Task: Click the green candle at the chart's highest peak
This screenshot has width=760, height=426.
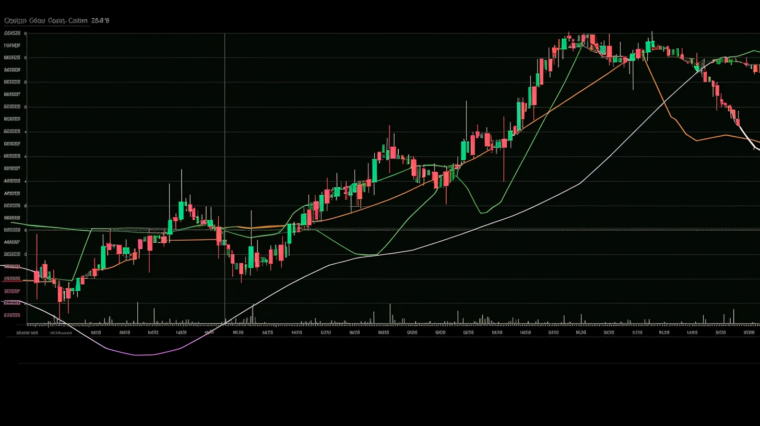Action: (649, 44)
